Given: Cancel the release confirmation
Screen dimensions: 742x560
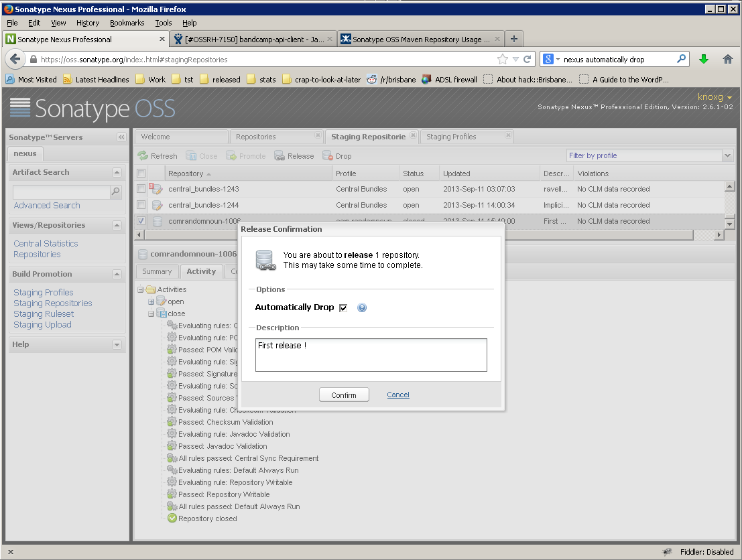Looking at the screenshot, I should tap(398, 395).
